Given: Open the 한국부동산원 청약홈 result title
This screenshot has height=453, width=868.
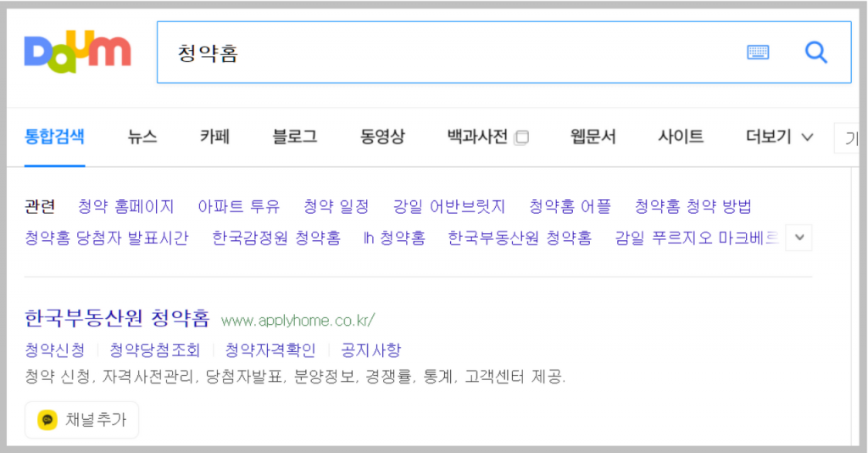Looking at the screenshot, I should tap(117, 318).
